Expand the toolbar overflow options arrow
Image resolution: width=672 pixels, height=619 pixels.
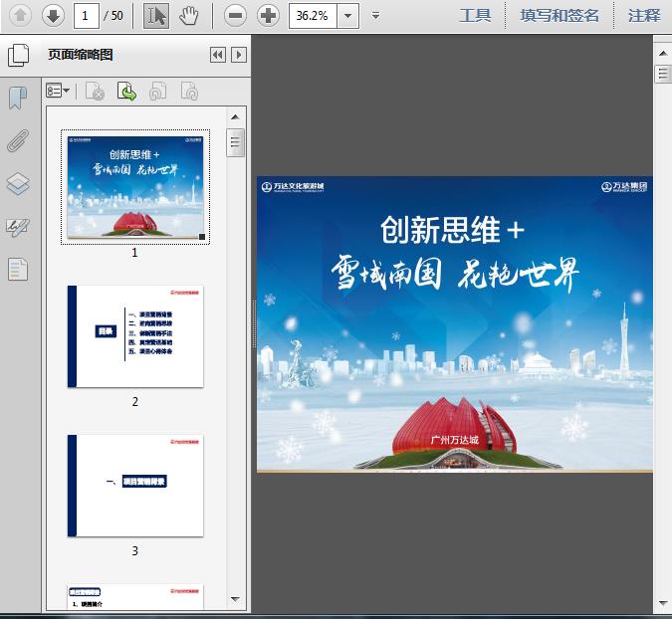(x=375, y=15)
